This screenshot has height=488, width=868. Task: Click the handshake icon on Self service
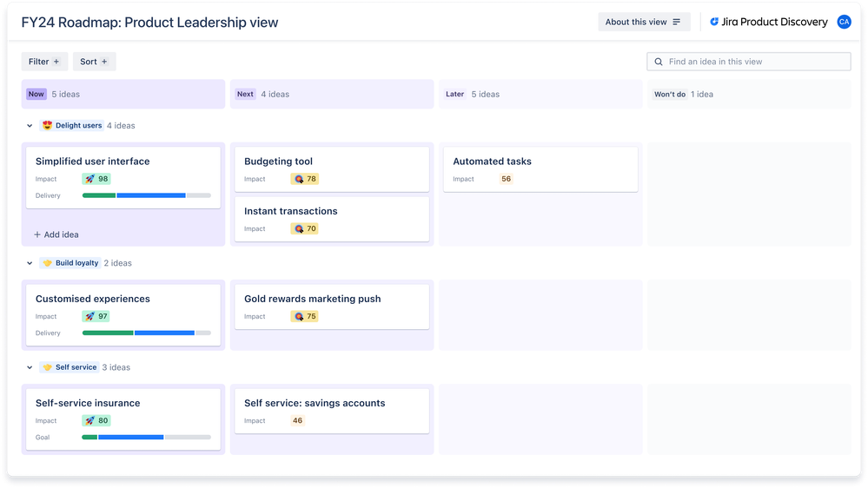pyautogui.click(x=47, y=367)
